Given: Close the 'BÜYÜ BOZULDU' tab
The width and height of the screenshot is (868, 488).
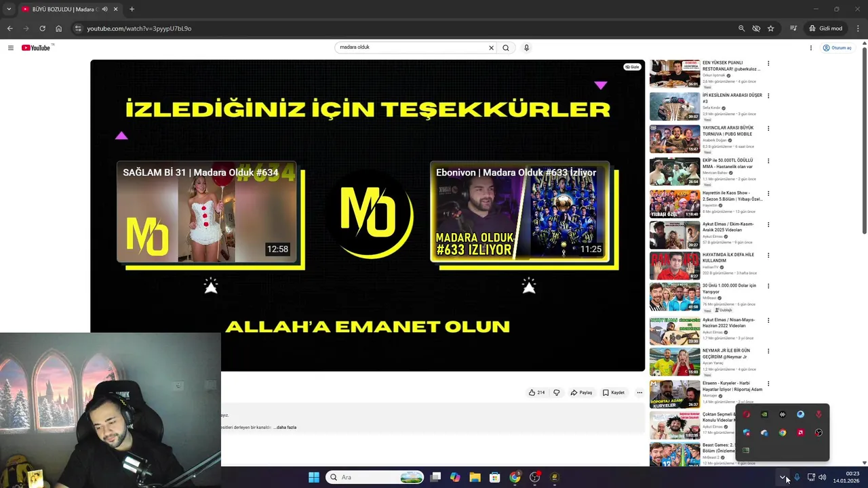Looking at the screenshot, I should [115, 9].
